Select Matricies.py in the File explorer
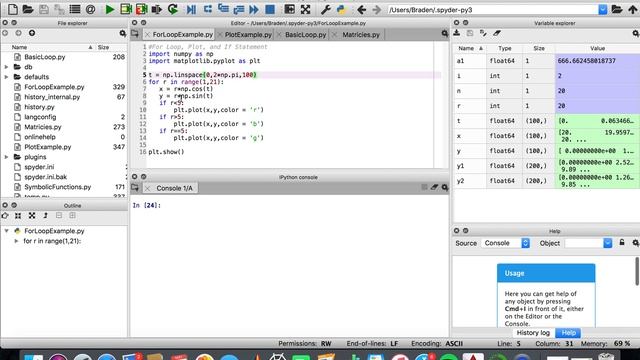640x360 pixels. (42, 127)
